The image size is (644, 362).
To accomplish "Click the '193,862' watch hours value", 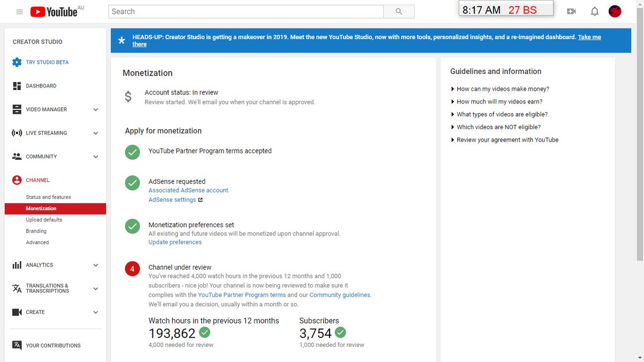I will tap(172, 333).
